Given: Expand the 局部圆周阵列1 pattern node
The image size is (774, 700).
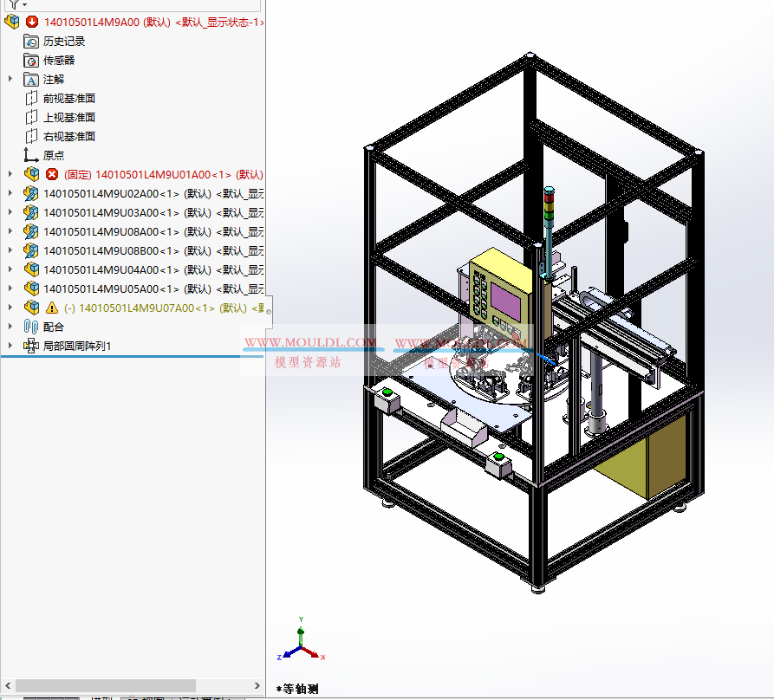Looking at the screenshot, I should point(10,346).
